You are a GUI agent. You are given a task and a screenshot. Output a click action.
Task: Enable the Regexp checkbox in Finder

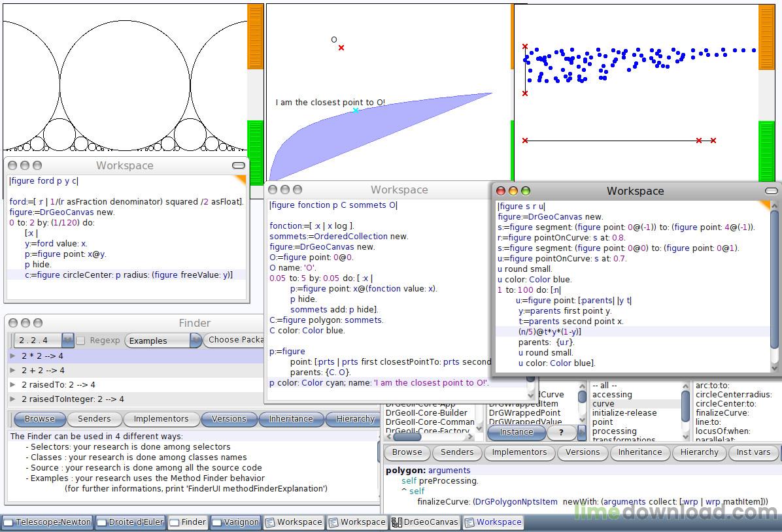click(80, 341)
